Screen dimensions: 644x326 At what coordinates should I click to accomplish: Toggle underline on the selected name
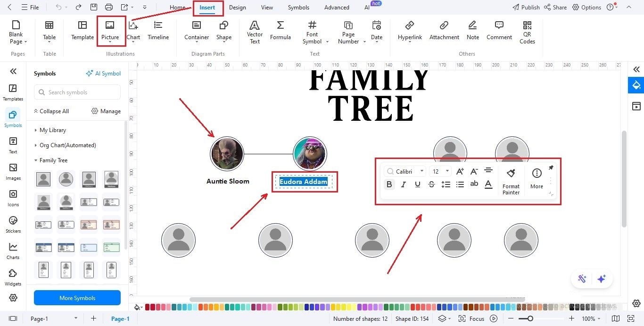417,184
